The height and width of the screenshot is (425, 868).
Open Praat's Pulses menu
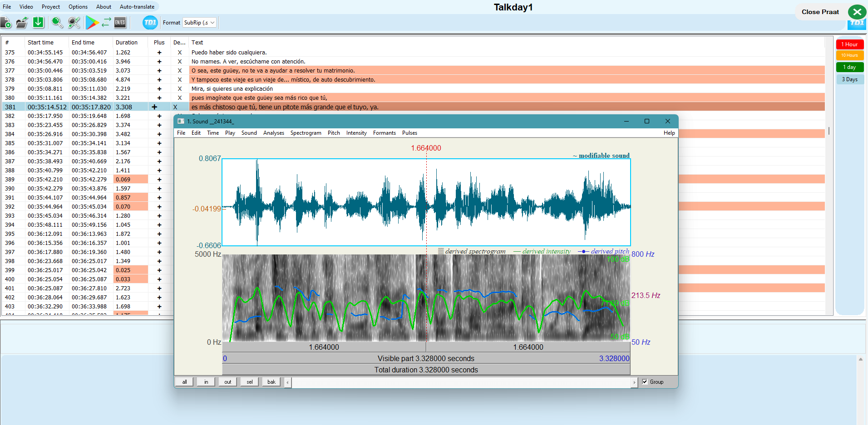pyautogui.click(x=409, y=133)
